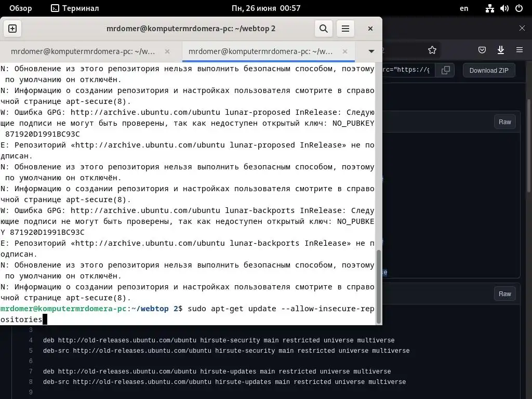Open the clock and calendar panel

266,8
